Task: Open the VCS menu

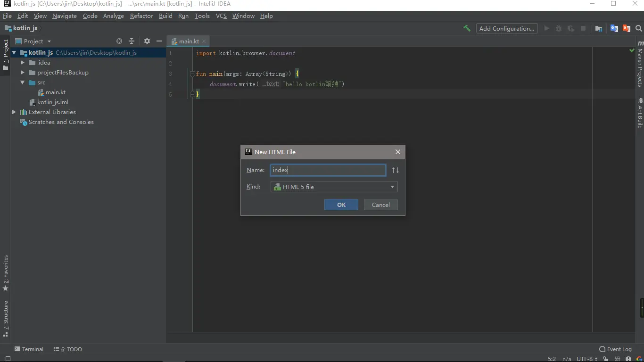Action: tap(221, 16)
